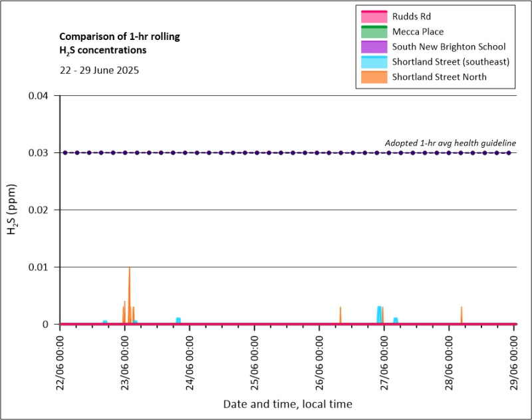Select the Rudds Rd legend label
532x420 pixels.
[411, 17]
